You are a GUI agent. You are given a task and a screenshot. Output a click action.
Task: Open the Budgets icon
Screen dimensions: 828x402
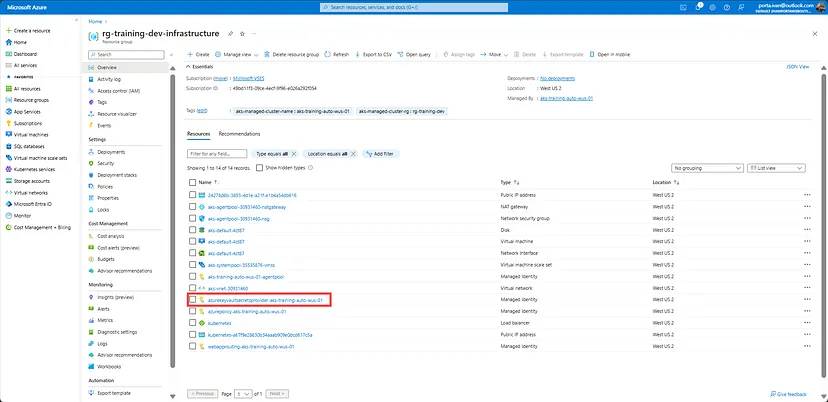click(x=92, y=259)
